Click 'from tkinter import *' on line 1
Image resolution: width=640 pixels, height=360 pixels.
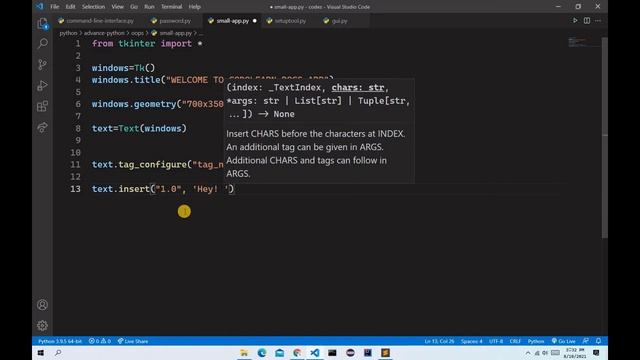coord(147,44)
